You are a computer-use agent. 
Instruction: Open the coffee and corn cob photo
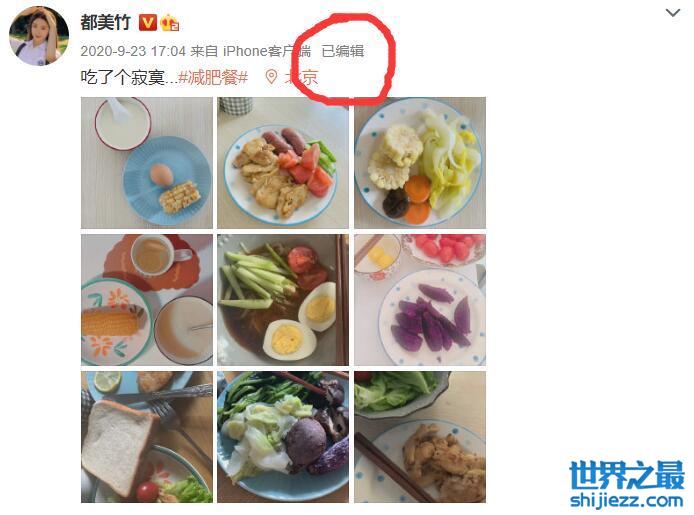pos(147,300)
